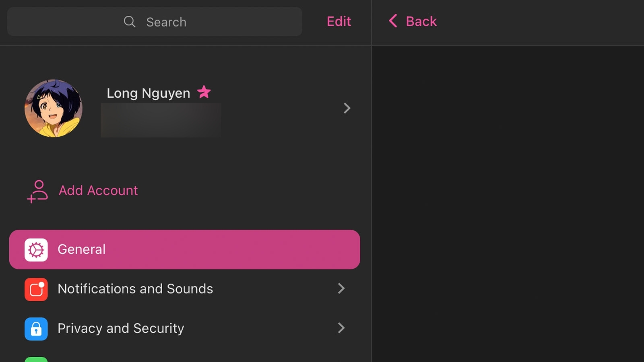
Task: Click the Add Account link
Action: [98, 190]
